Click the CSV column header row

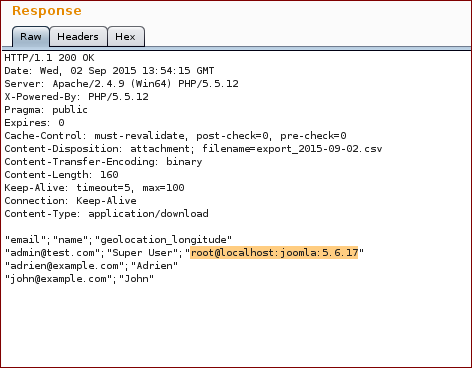tap(118, 240)
